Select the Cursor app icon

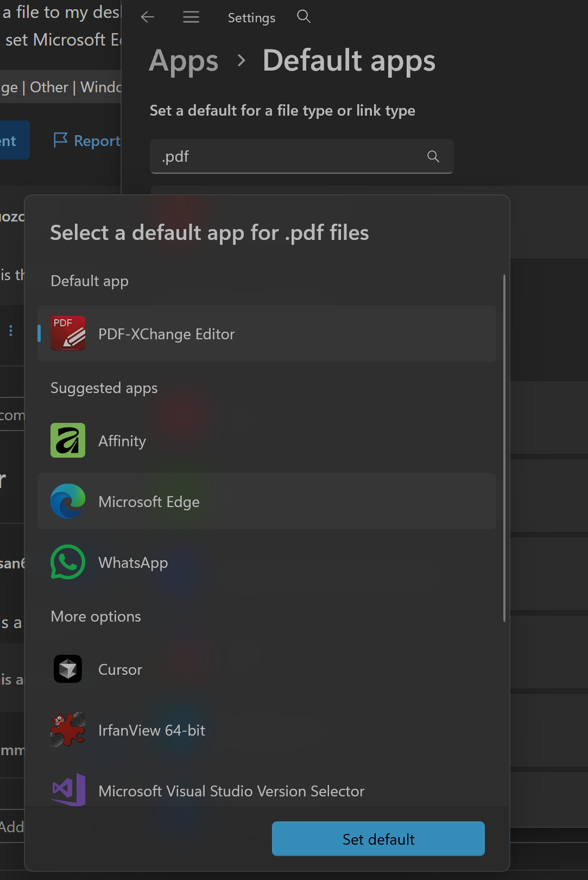coord(68,669)
